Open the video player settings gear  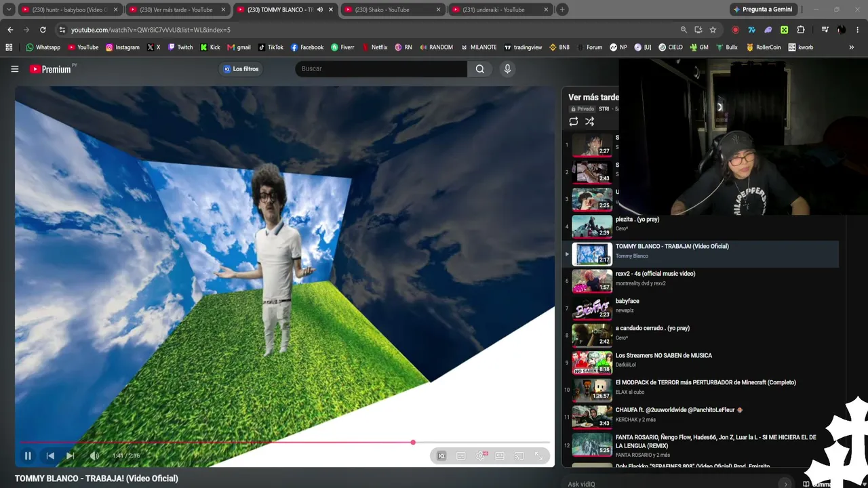[481, 456]
